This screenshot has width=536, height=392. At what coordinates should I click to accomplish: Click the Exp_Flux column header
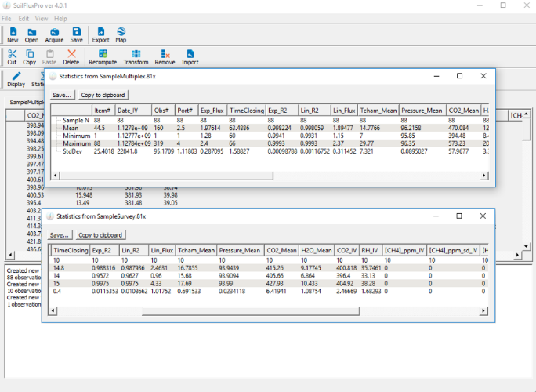212,111
